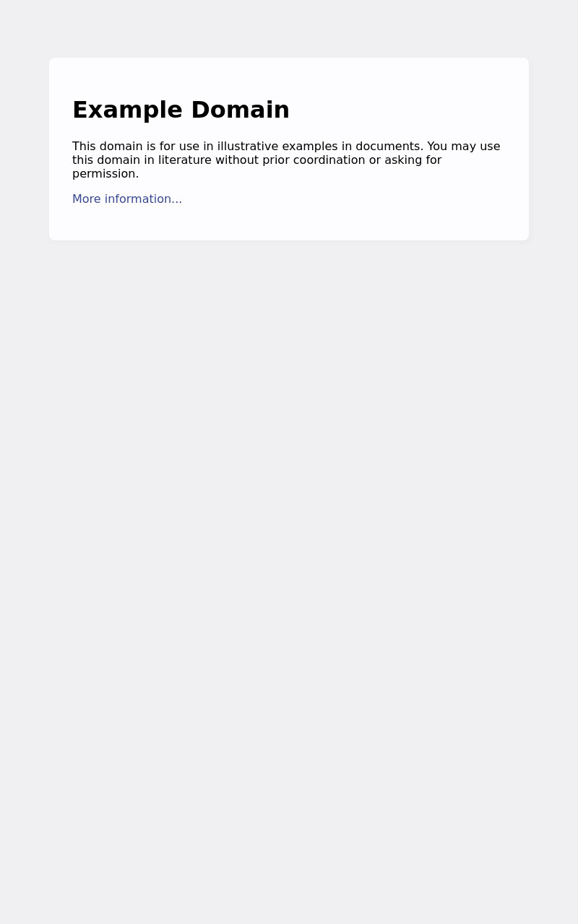Click the word "coordination" in the paragraph
578x924 pixels.
tap(329, 160)
